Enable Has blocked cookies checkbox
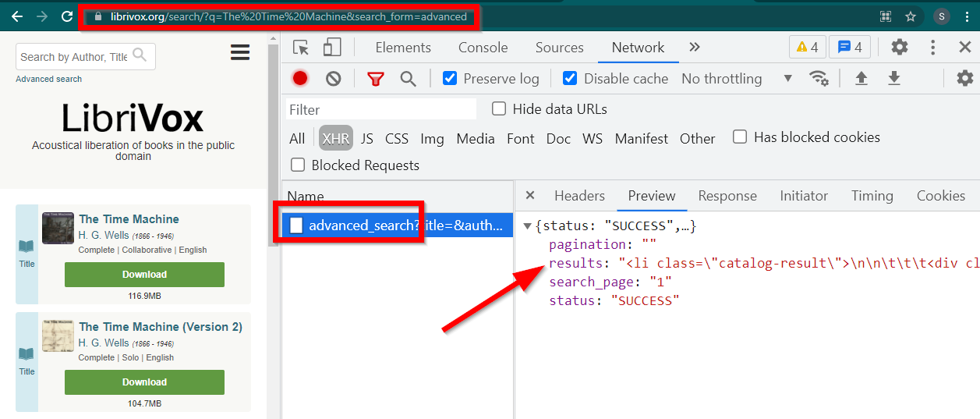The height and width of the screenshot is (419, 980). 741,137
